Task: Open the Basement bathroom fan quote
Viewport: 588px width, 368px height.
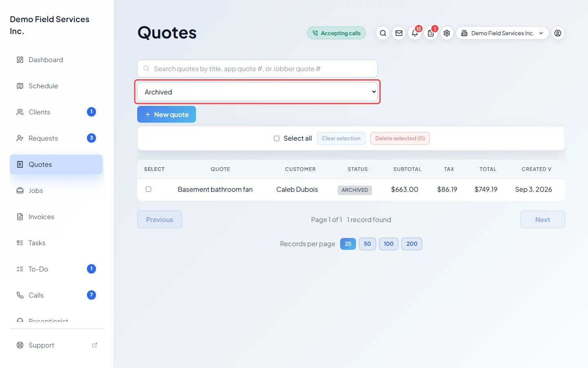Action: point(215,190)
